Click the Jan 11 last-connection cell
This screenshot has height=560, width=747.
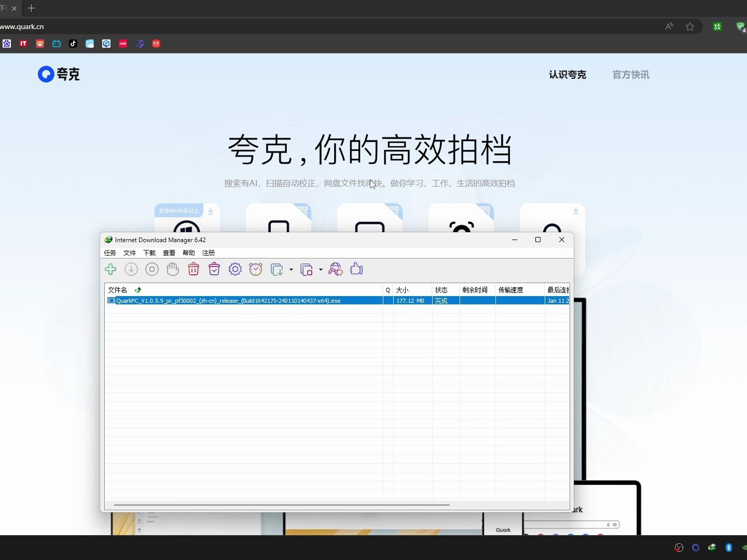pyautogui.click(x=558, y=301)
